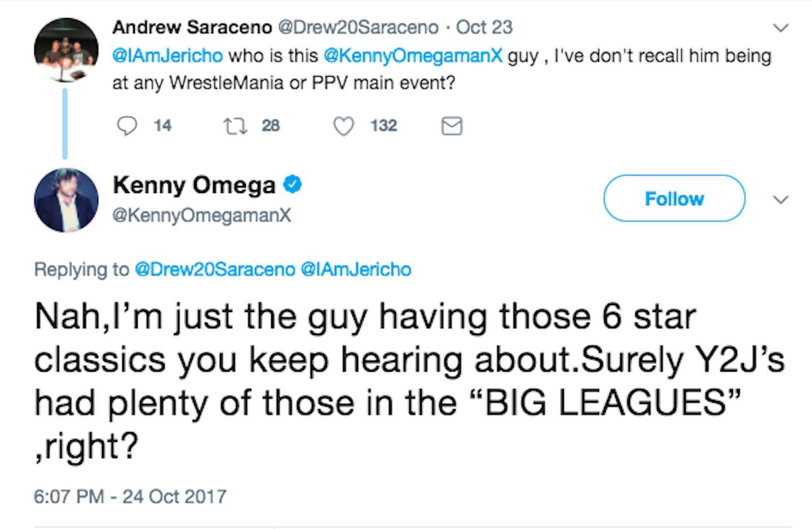Click the Oct 23 tweet date
Screen dimensions: 812x529
(484, 27)
